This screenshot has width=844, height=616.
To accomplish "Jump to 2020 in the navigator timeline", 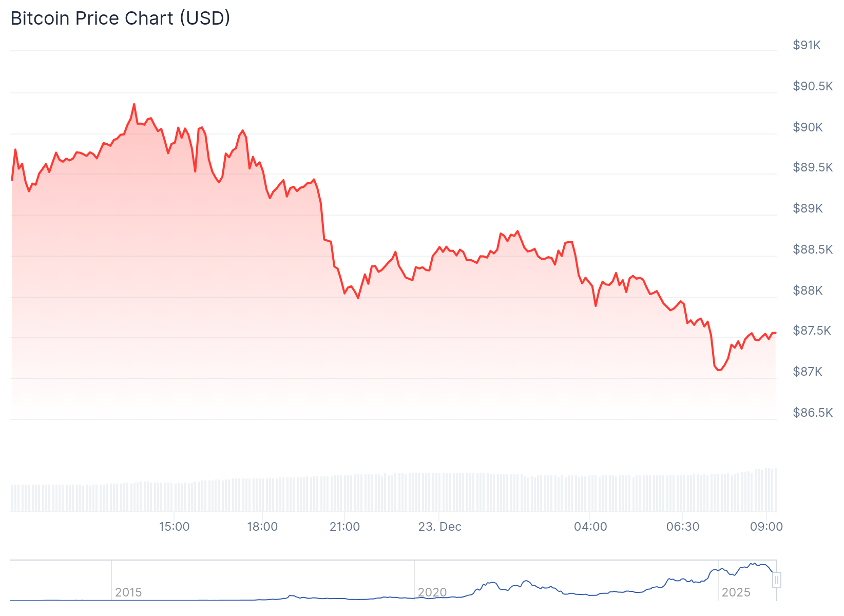I will (432, 592).
